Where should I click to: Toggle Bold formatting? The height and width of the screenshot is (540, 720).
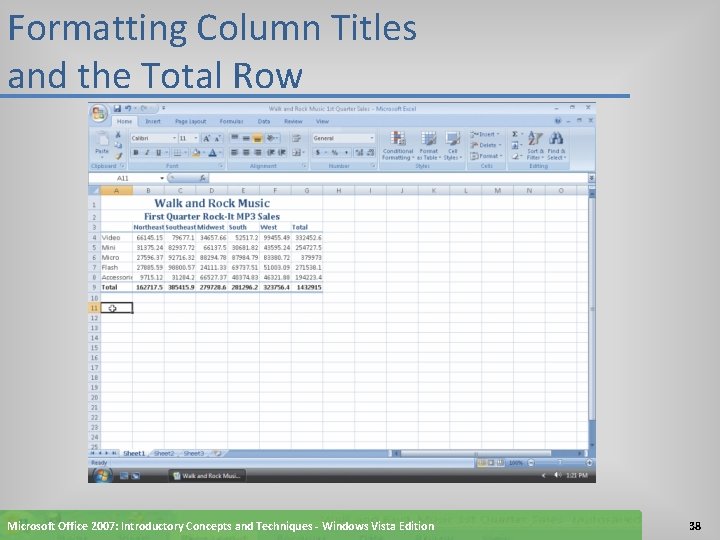point(135,153)
